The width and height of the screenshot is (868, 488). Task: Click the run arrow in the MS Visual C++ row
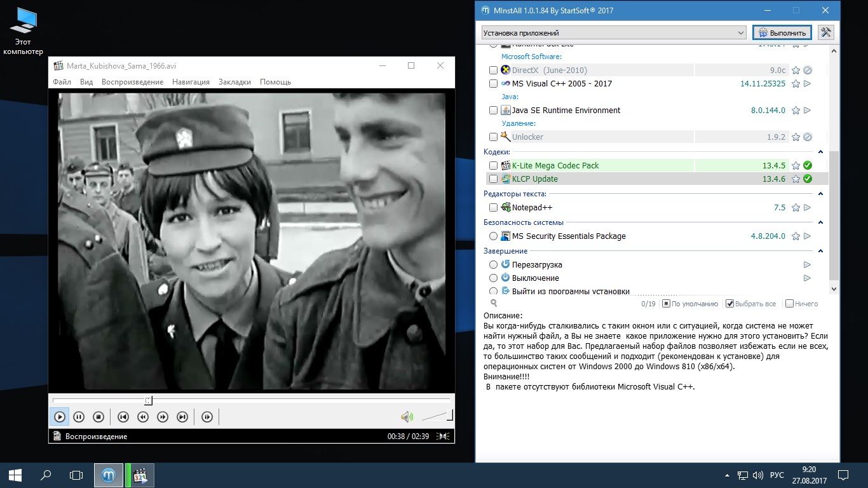[x=808, y=84]
